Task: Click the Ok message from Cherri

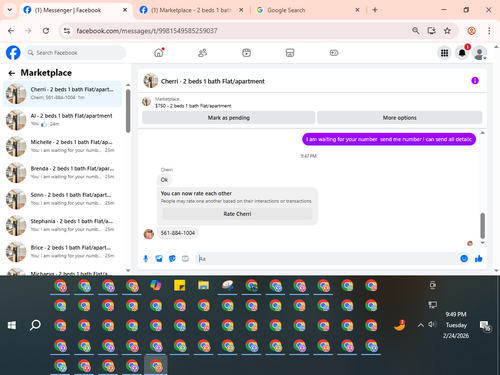Action: [x=164, y=180]
